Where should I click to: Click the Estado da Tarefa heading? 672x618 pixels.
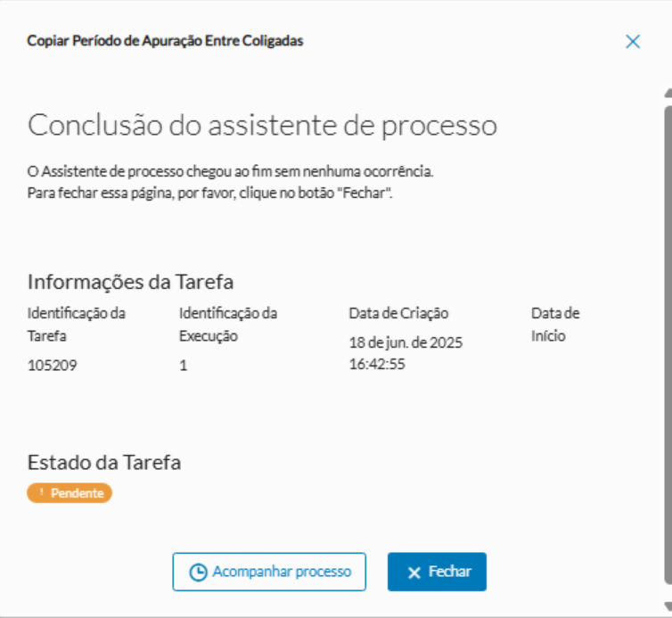(x=104, y=462)
